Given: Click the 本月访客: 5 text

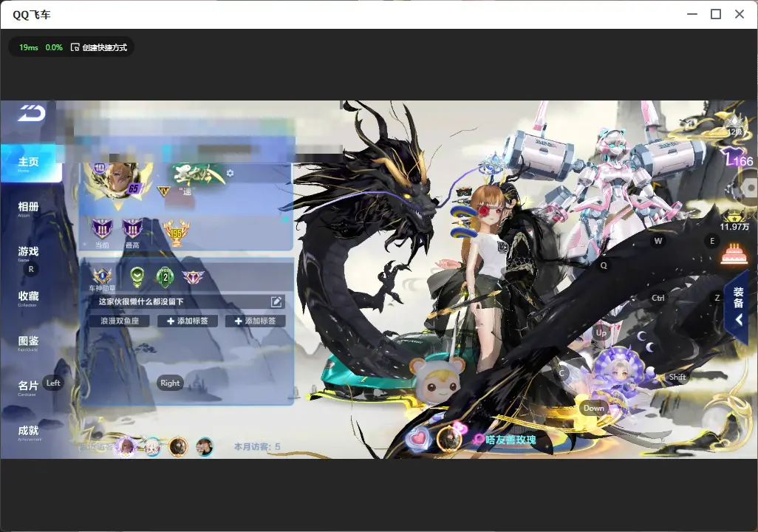Looking at the screenshot, I should coord(257,446).
